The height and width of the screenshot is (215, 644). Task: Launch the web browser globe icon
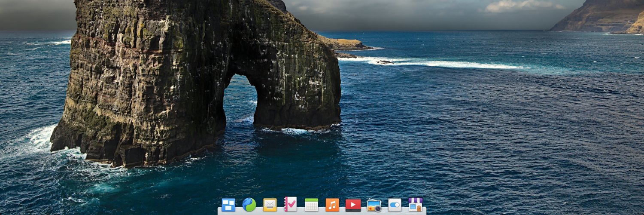click(249, 205)
